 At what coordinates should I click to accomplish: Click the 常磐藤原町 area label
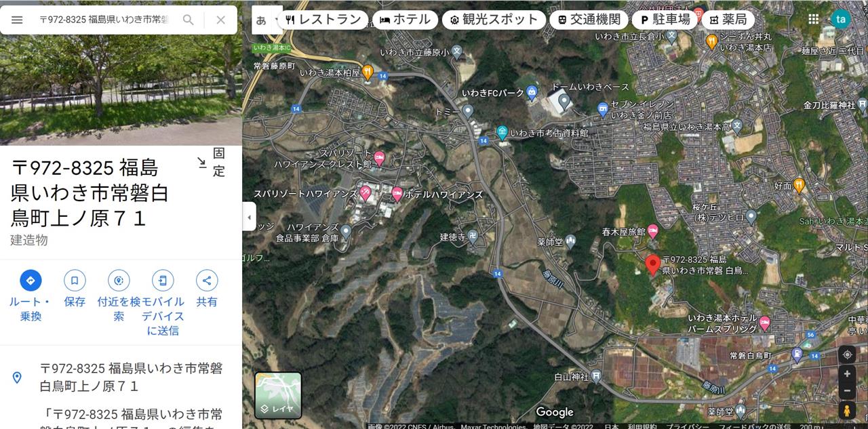point(274,66)
